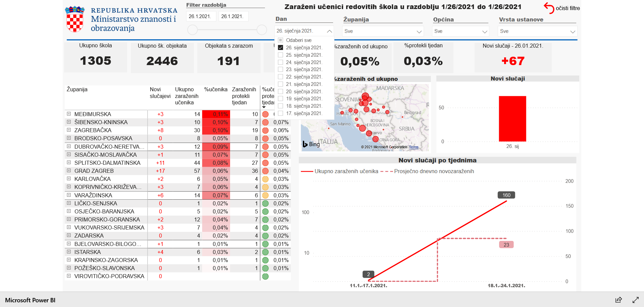Click the očisti filtre button label
Screen dimensions: 644x307
point(568,8)
